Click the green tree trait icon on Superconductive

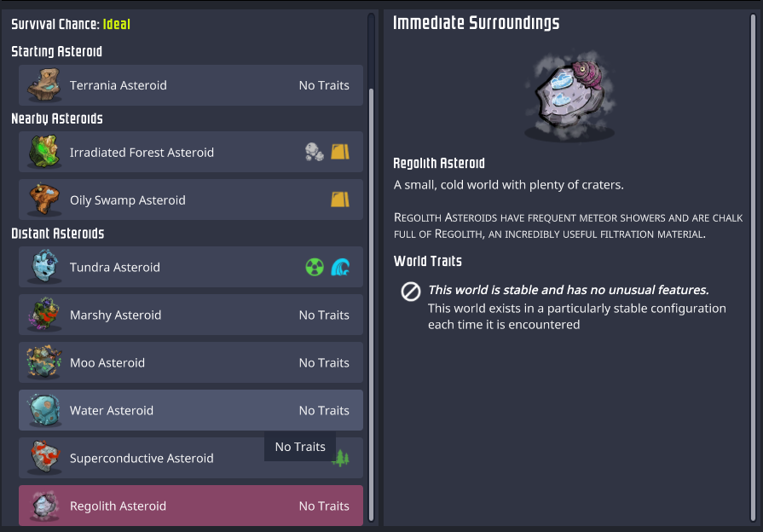point(341,459)
